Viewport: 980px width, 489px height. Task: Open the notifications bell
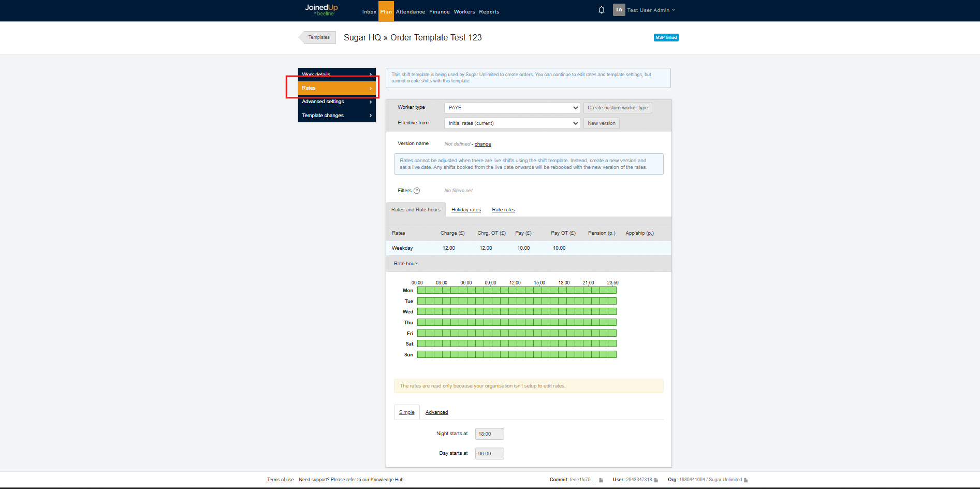pyautogui.click(x=601, y=10)
